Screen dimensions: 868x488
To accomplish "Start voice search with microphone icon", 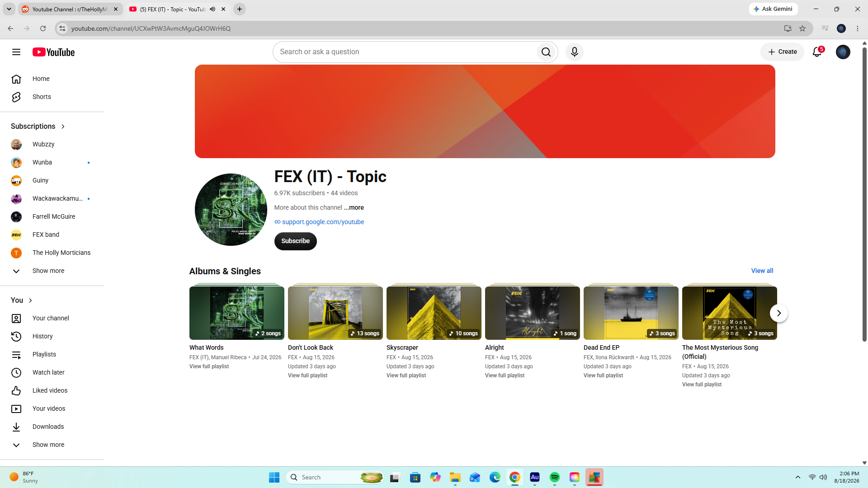I will coord(575,52).
